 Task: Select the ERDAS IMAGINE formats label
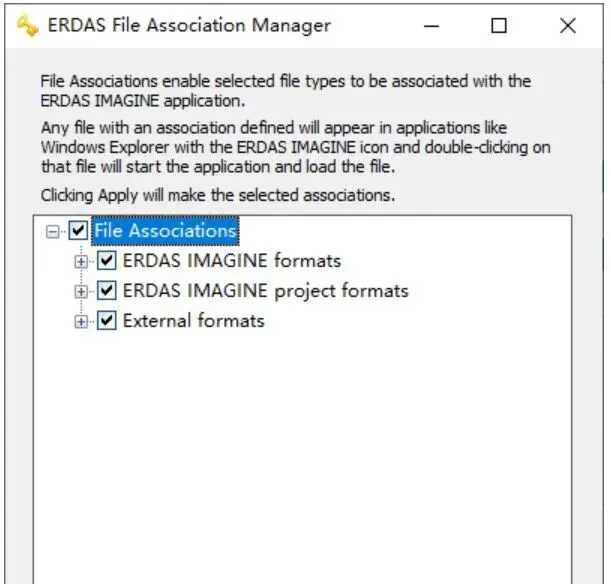(x=231, y=261)
